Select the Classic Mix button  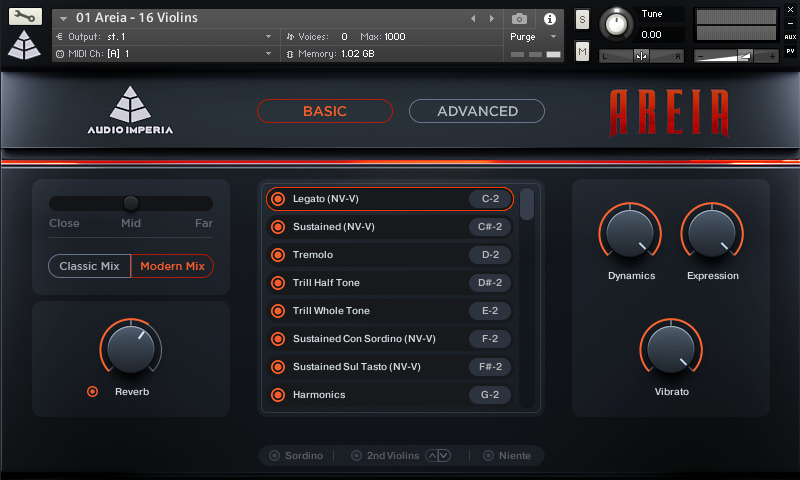90,266
